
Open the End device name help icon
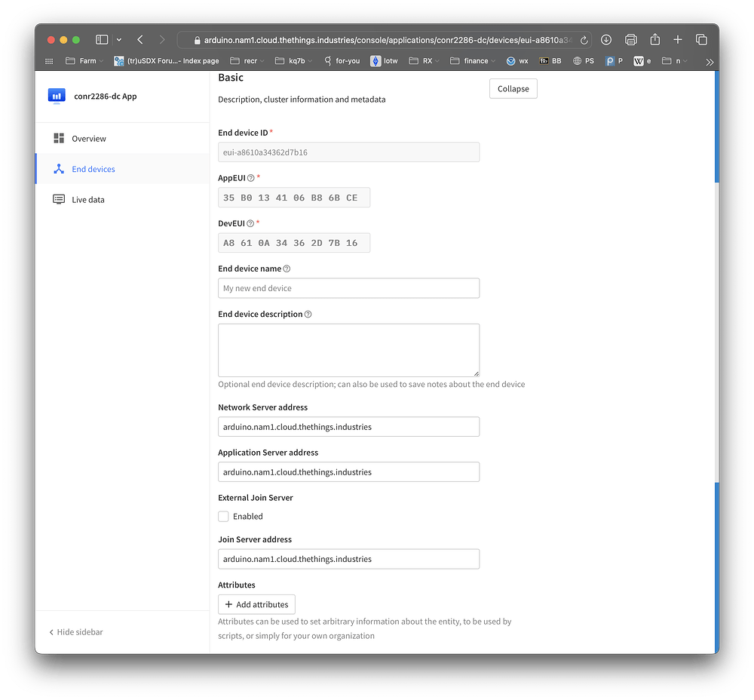tap(287, 269)
